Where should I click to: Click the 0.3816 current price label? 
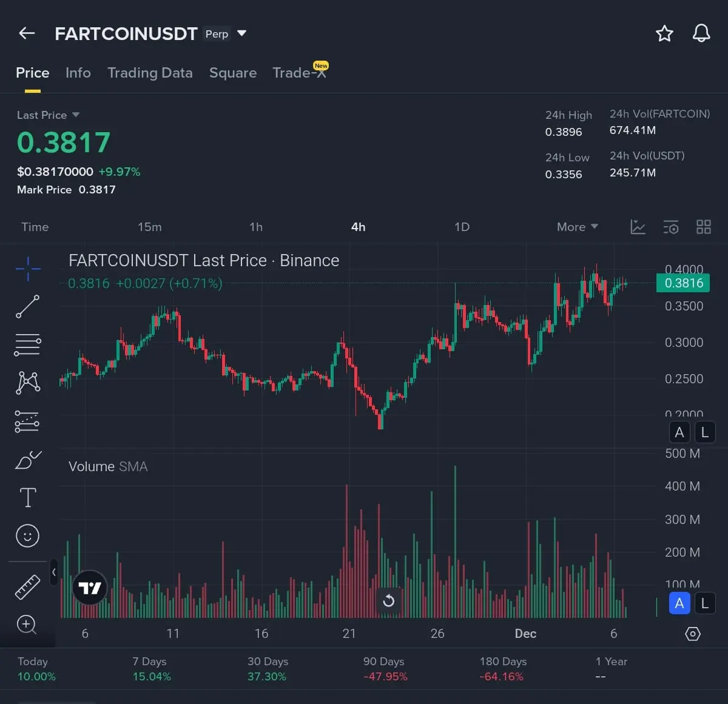(x=684, y=283)
